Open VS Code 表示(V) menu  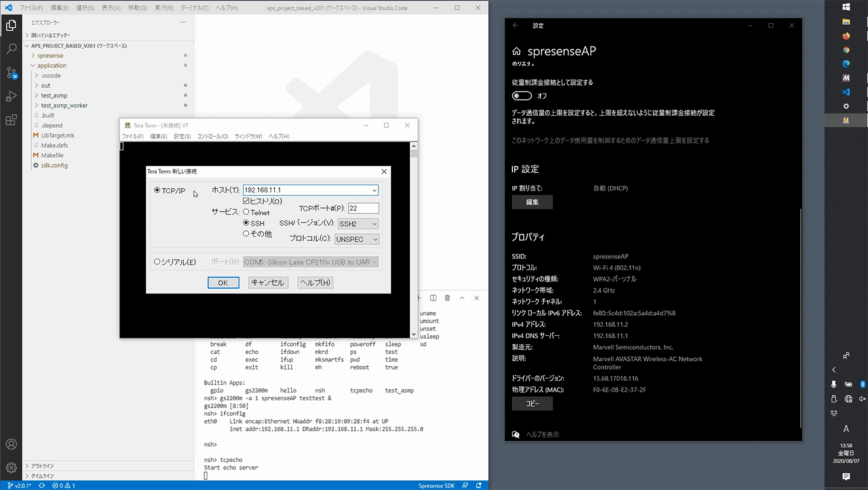[111, 8]
